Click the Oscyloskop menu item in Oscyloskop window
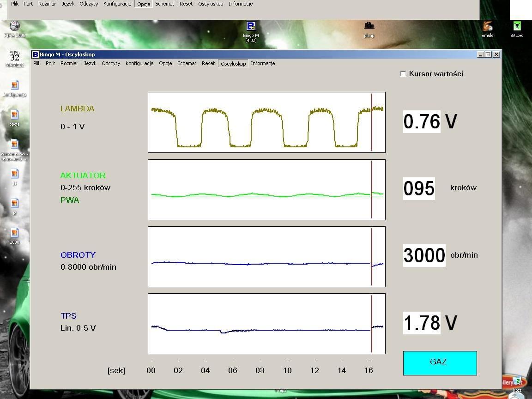The width and height of the screenshot is (532, 399). [x=233, y=64]
